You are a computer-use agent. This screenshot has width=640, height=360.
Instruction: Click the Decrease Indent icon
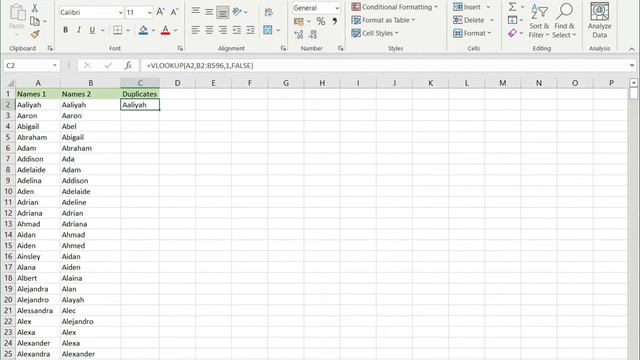[x=237, y=30]
